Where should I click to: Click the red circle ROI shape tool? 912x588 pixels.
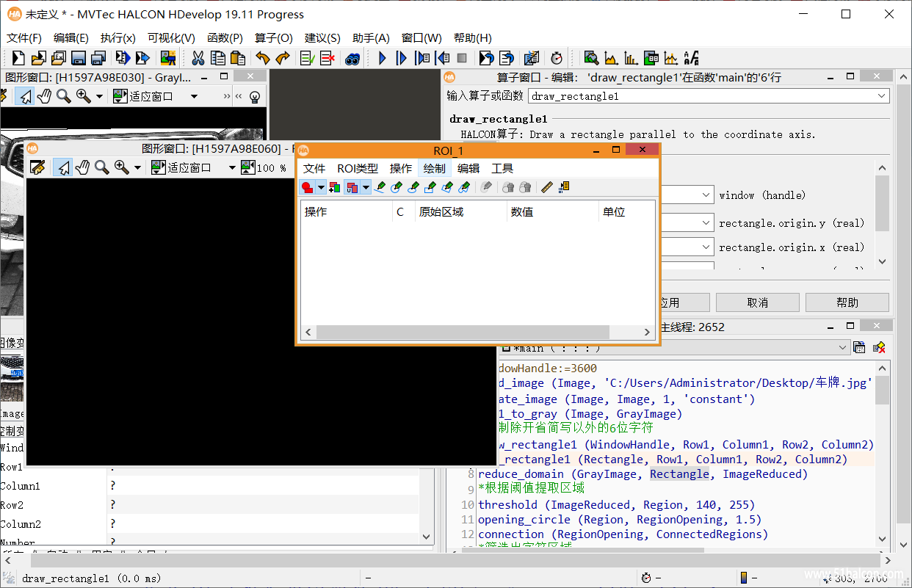307,187
